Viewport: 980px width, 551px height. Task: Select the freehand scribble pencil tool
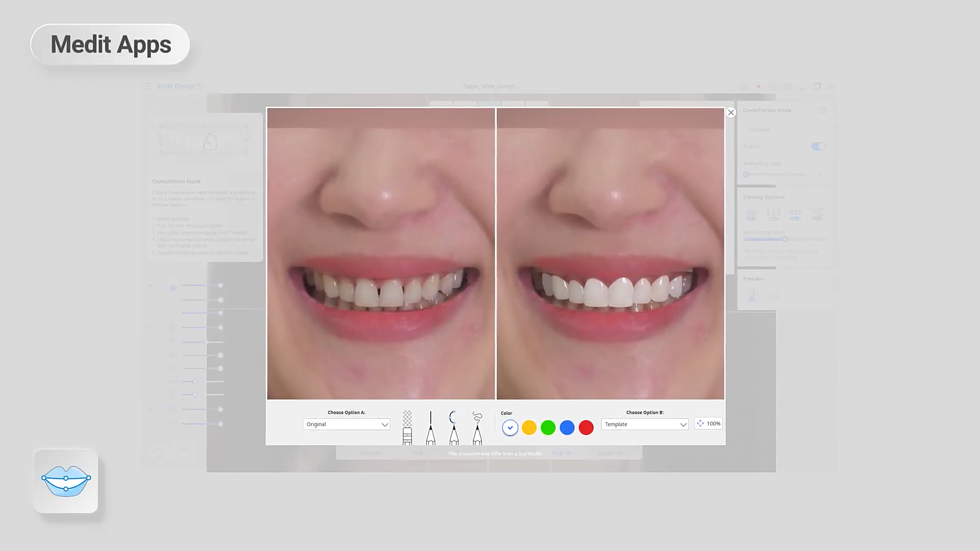click(x=477, y=429)
